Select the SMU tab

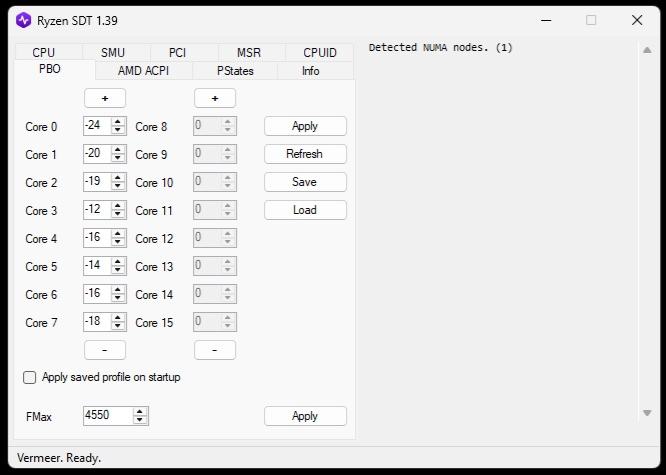(113, 53)
